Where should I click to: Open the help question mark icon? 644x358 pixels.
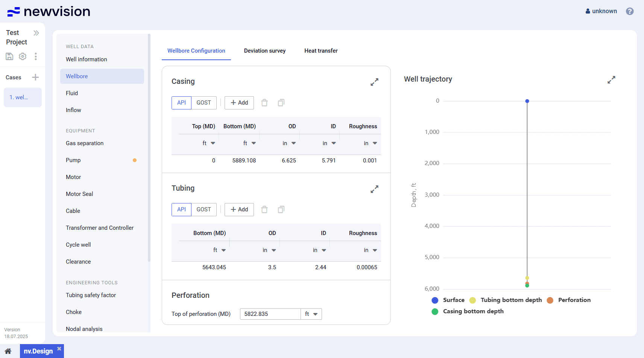(630, 11)
